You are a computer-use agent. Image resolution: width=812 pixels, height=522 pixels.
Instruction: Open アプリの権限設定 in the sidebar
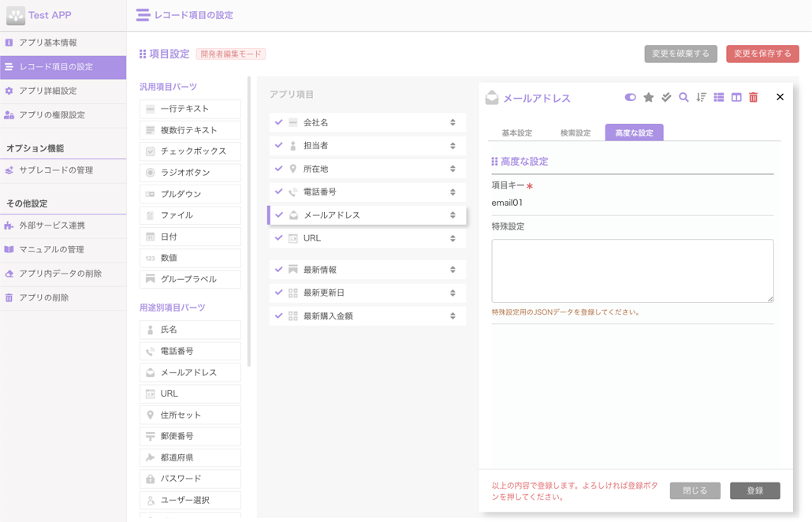(63, 115)
